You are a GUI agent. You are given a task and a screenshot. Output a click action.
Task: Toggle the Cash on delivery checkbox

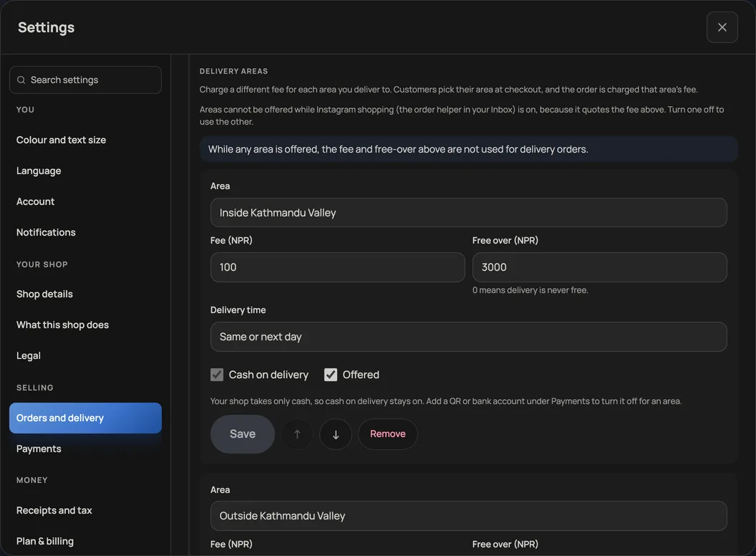(217, 375)
